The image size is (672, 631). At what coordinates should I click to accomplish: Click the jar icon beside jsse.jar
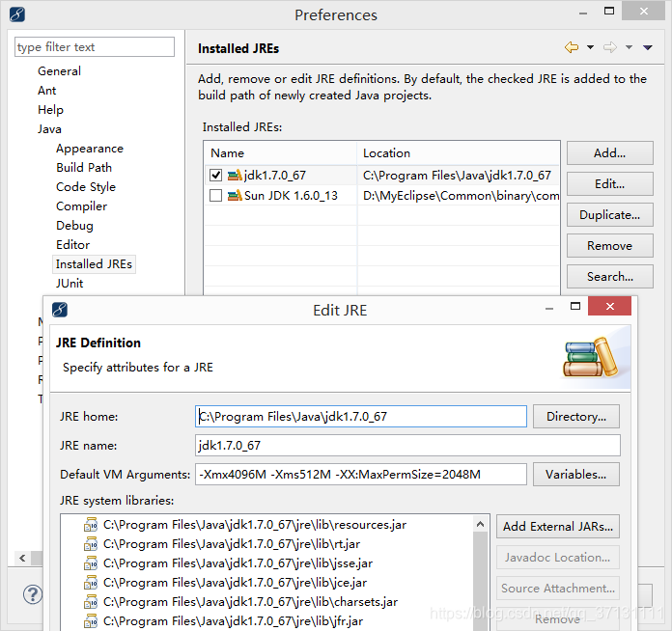[91, 563]
